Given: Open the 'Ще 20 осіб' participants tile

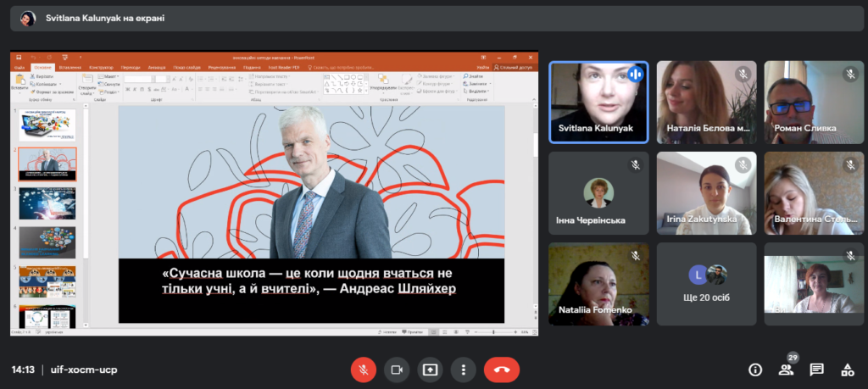Looking at the screenshot, I should tap(706, 284).
